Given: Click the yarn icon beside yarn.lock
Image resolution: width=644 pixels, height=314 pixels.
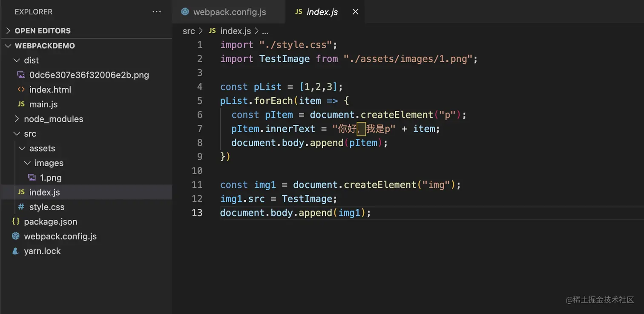Looking at the screenshot, I should coord(16,251).
